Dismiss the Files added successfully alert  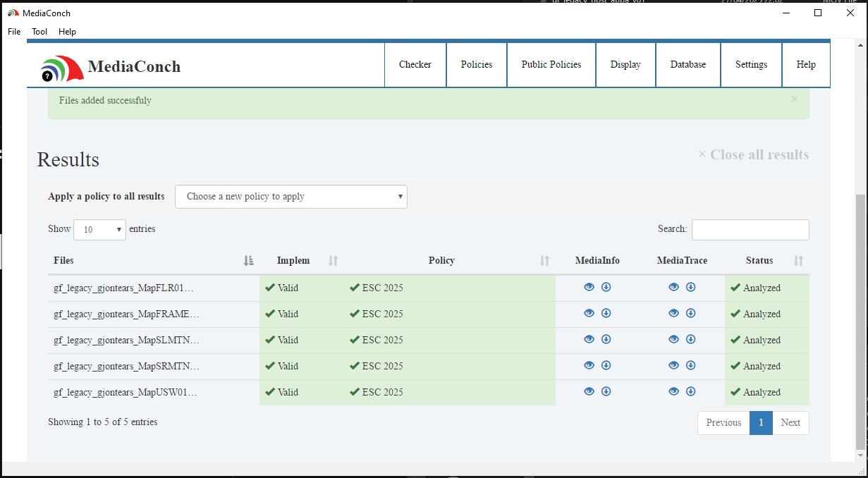(x=794, y=99)
